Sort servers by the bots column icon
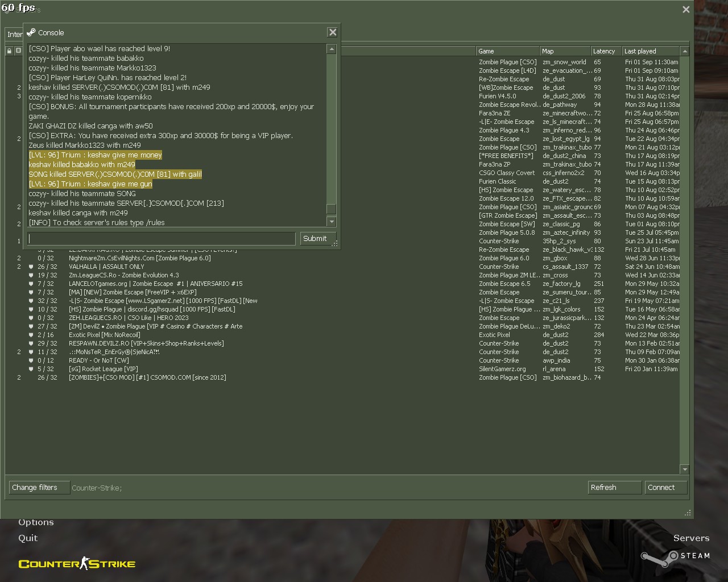The image size is (728, 582). click(18, 51)
